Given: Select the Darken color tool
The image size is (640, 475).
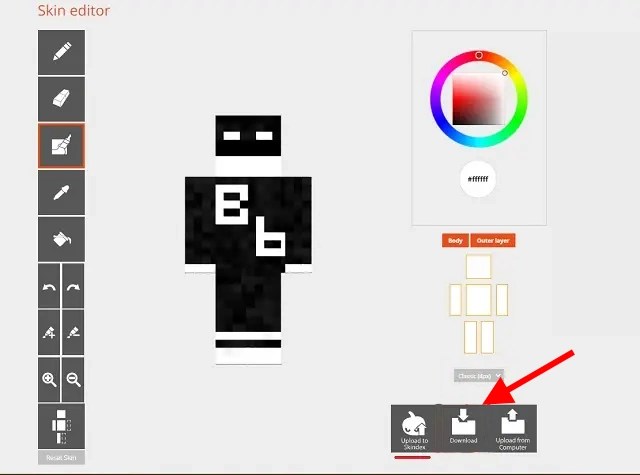Looking at the screenshot, I should pos(73,332).
